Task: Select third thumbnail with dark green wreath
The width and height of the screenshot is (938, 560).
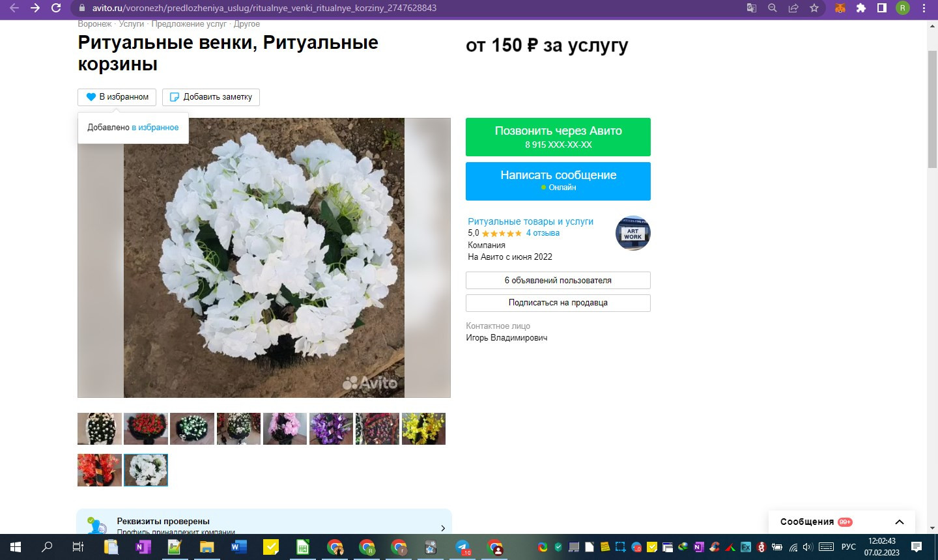Action: click(x=192, y=429)
